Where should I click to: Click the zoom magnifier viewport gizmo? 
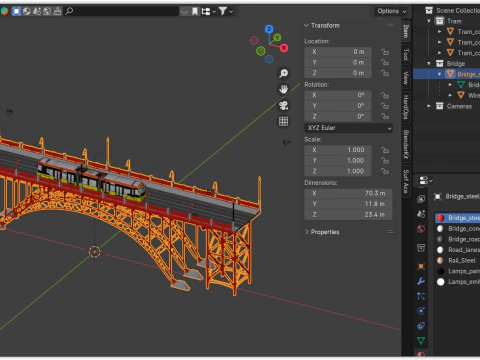284,73
